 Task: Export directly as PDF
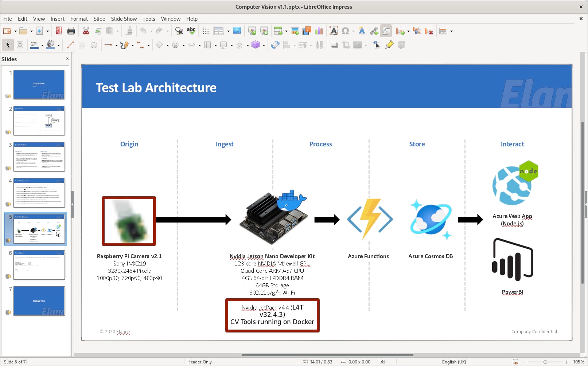[59, 31]
